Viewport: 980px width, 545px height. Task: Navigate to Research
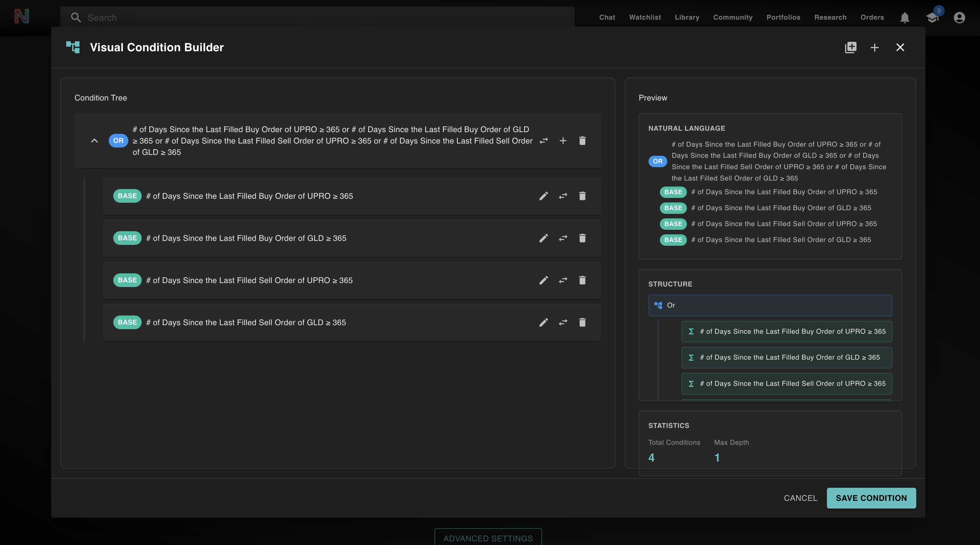point(831,17)
